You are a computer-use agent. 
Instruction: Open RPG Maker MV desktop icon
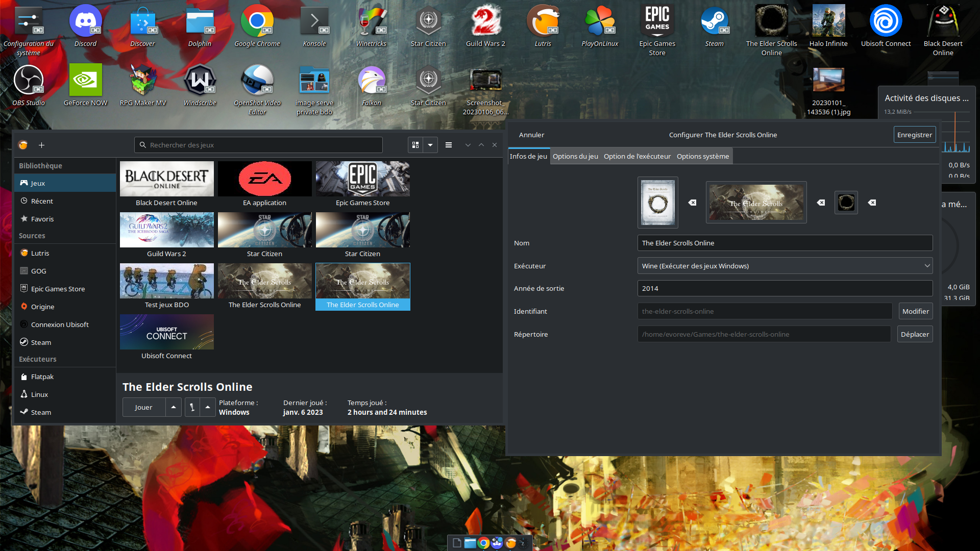[143, 85]
